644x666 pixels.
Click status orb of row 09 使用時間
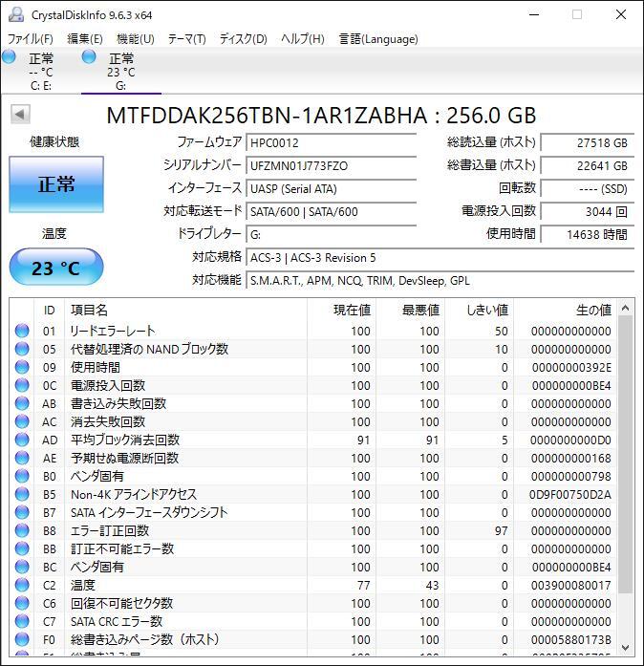22,367
